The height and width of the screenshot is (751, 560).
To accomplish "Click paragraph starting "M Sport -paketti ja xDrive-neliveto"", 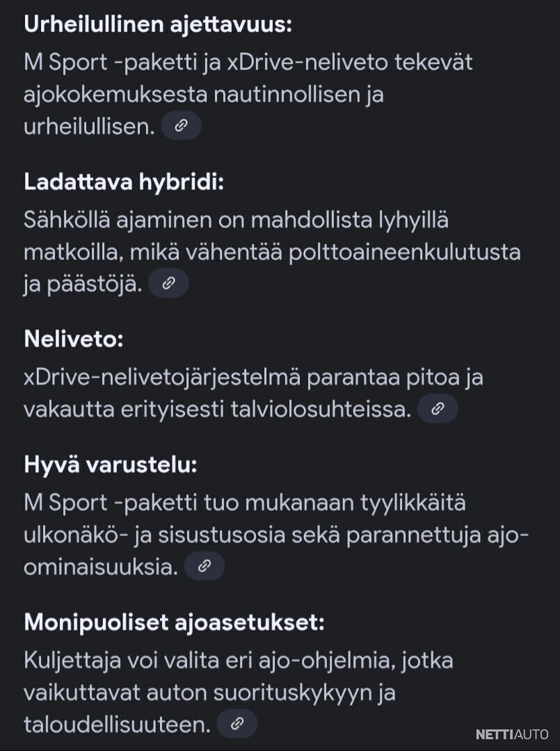I will pyautogui.click(x=248, y=95).
